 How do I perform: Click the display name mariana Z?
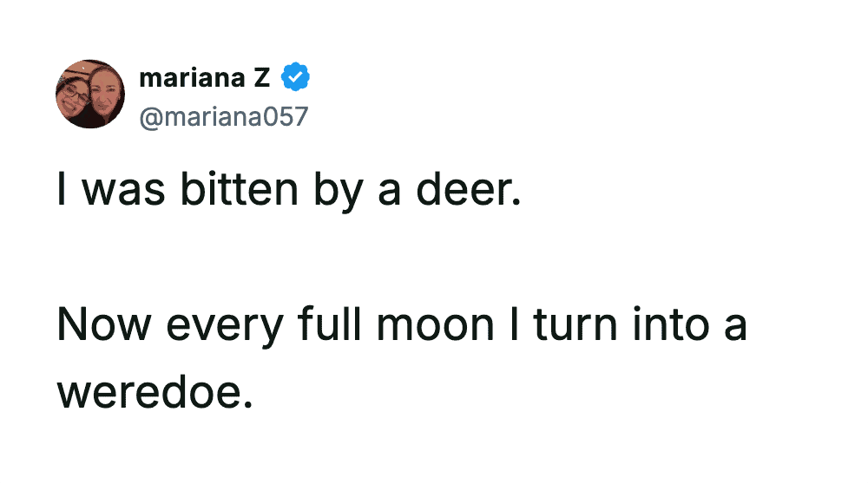[205, 79]
